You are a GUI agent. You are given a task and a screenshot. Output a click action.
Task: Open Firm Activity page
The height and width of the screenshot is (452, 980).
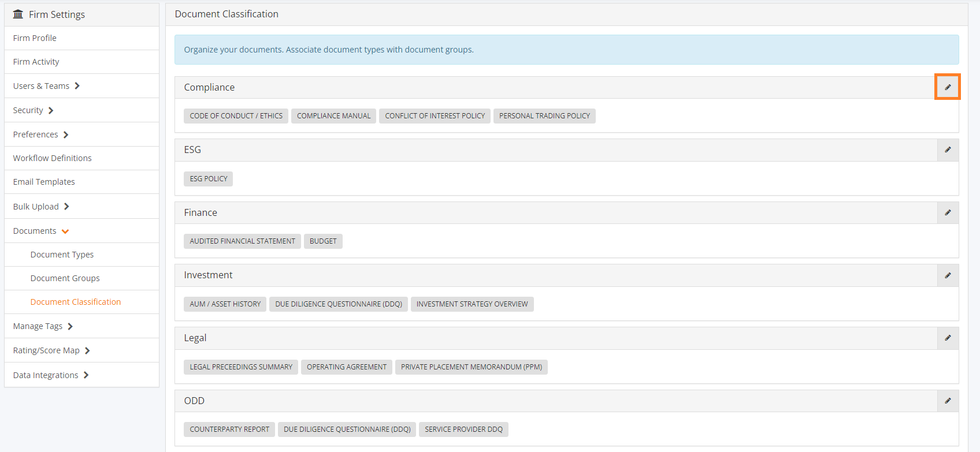pos(81,62)
